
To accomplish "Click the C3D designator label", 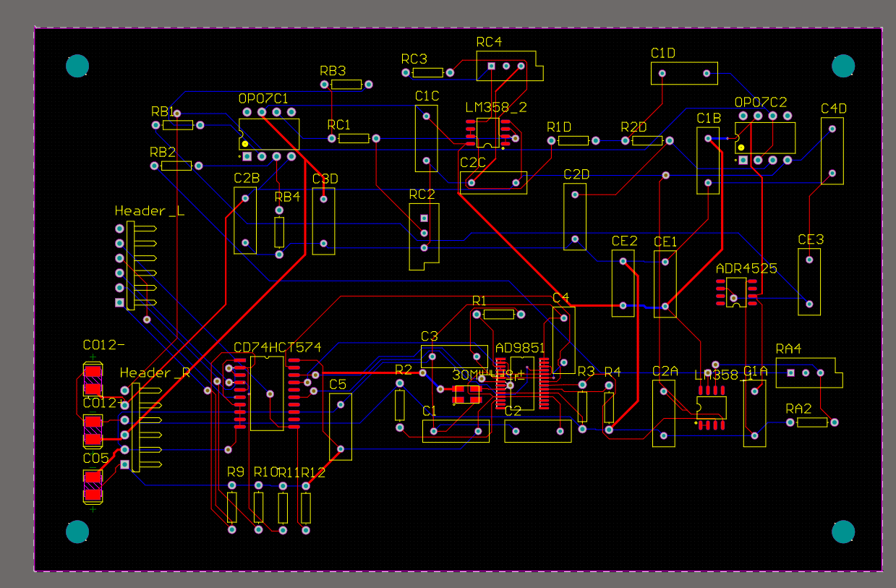I will coord(325,179).
